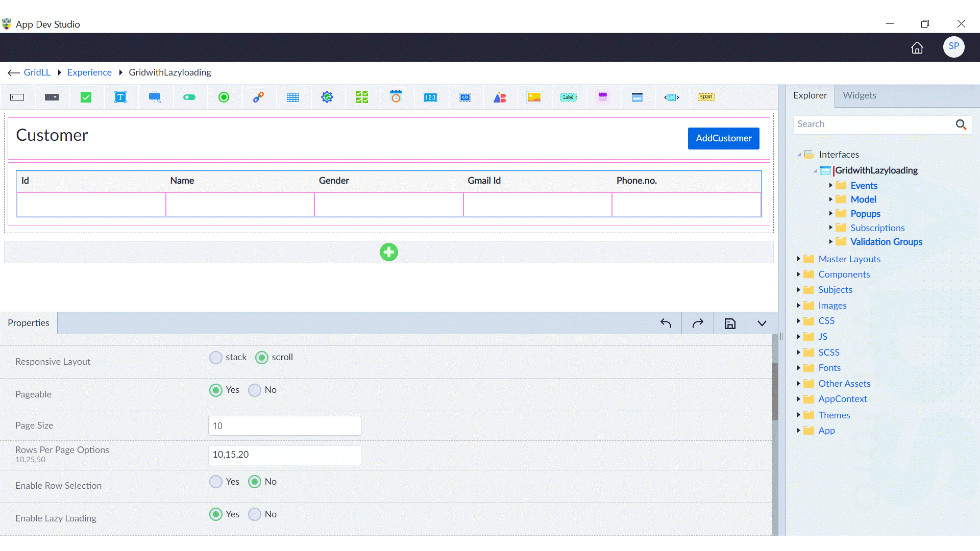Select the shapes widget icon
Image resolution: width=980 pixels, height=551 pixels.
(x=500, y=97)
